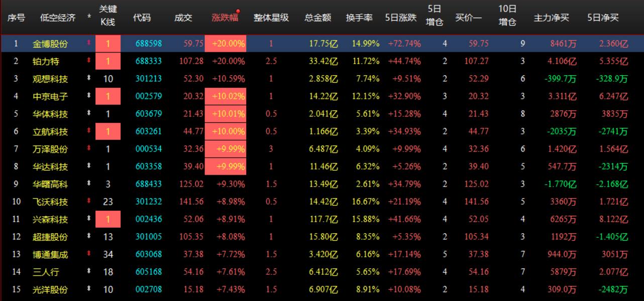The width and height of the screenshot is (644, 301).
Task: Select stock name 光洋股份
Action: coord(50,289)
